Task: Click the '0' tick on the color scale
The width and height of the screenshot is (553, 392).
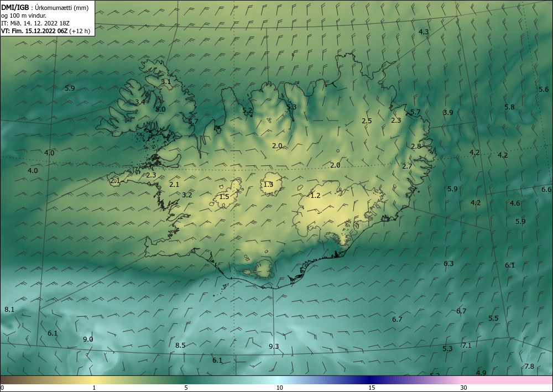Action: coord(2,388)
